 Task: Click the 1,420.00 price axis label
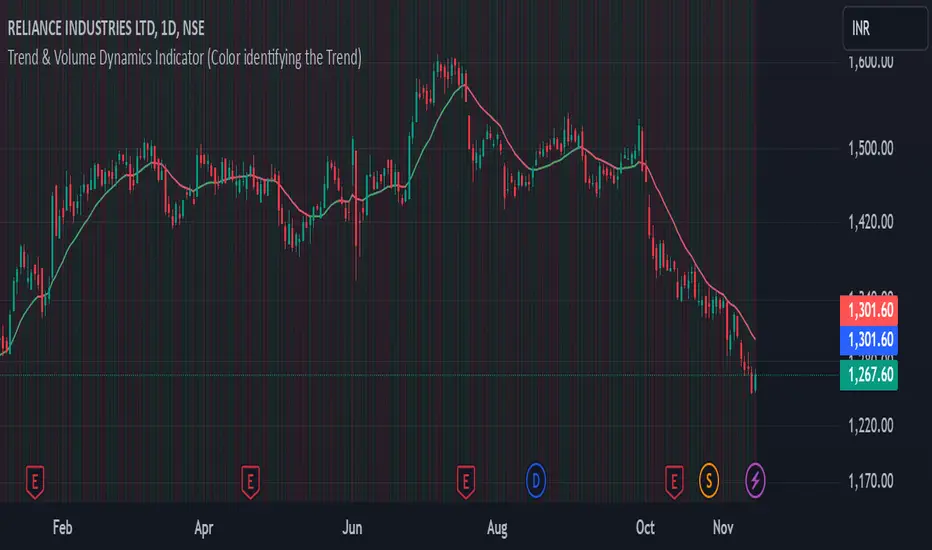pos(870,222)
